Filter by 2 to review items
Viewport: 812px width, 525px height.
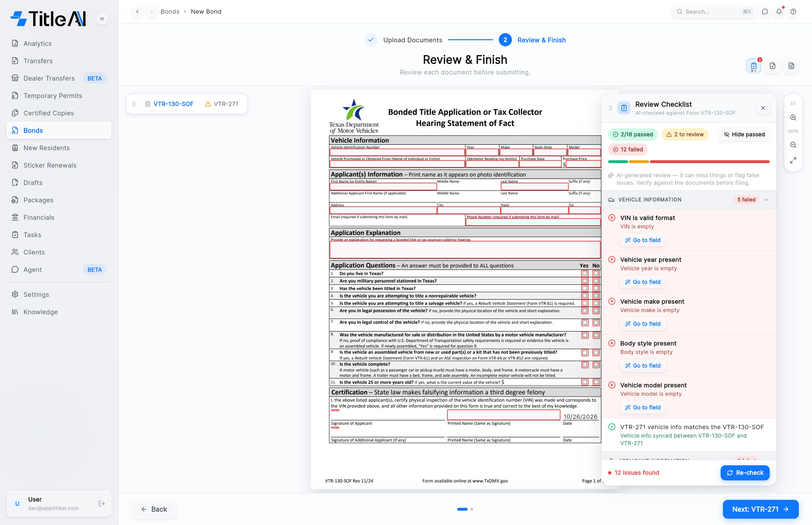(x=685, y=134)
